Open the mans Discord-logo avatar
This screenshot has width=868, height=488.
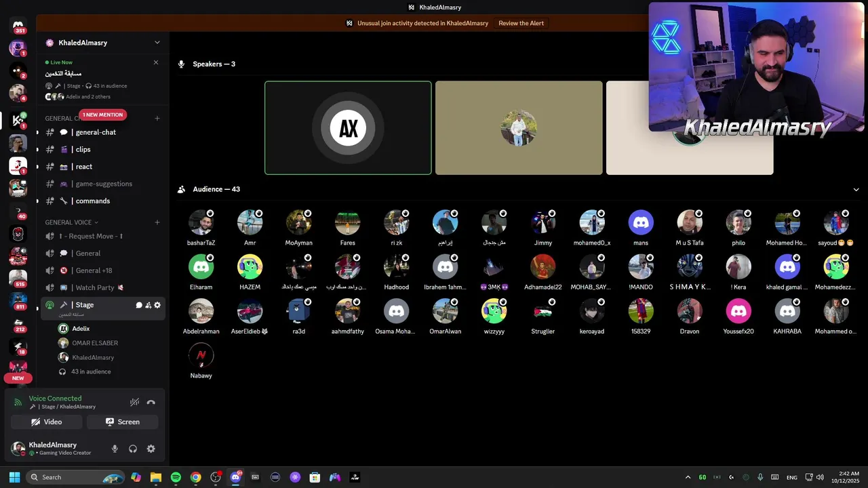[641, 222]
